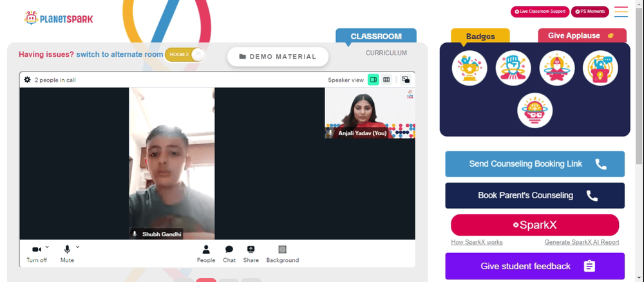Image resolution: width=644 pixels, height=282 pixels.
Task: Award the meditating figure badge
Action: [556, 68]
